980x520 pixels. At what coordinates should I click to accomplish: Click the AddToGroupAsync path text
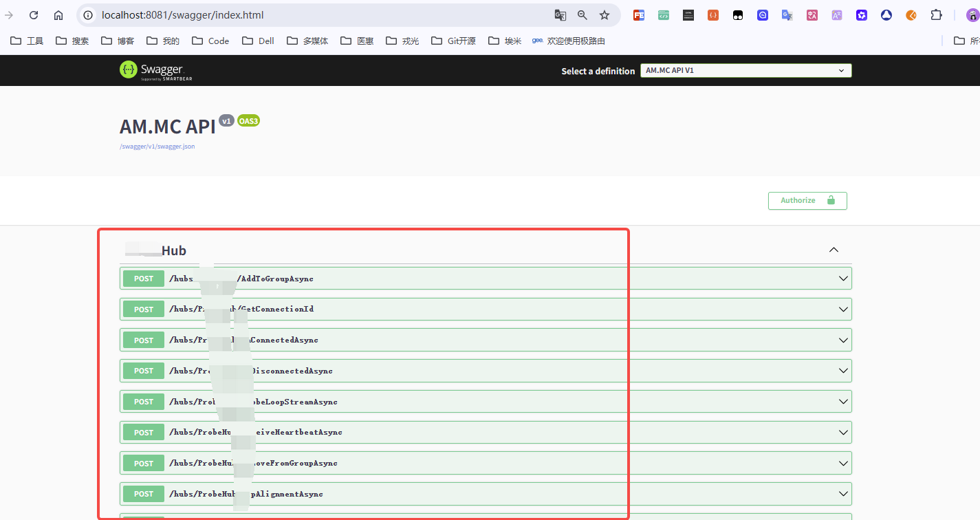coord(241,279)
